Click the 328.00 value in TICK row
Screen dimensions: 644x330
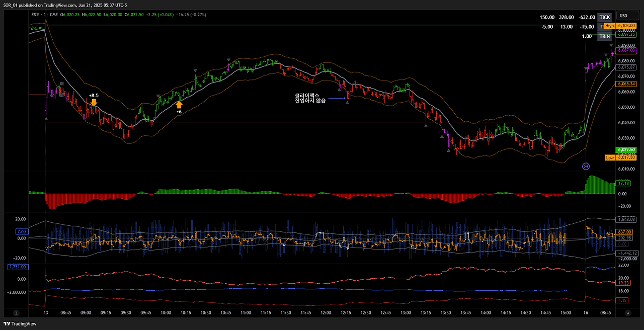pos(566,17)
